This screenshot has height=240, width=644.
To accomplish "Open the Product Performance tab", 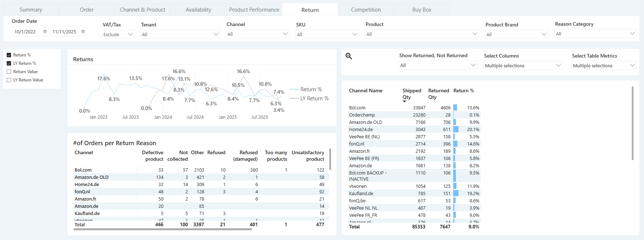I will (x=254, y=10).
